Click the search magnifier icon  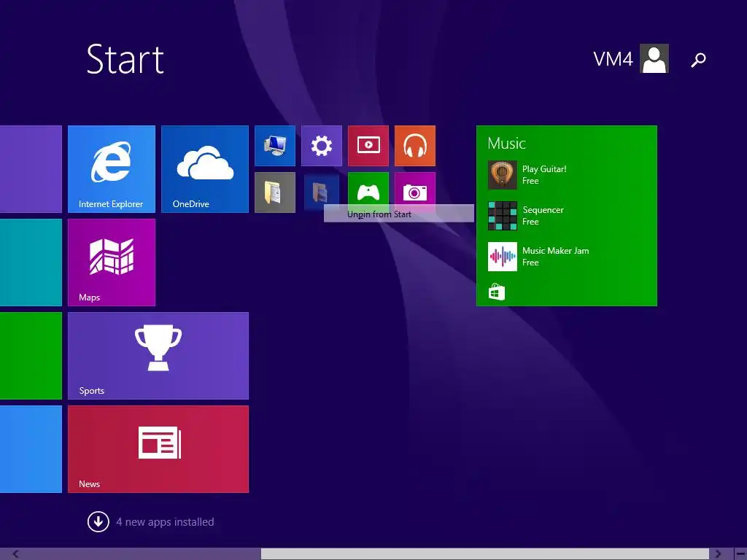pos(698,60)
